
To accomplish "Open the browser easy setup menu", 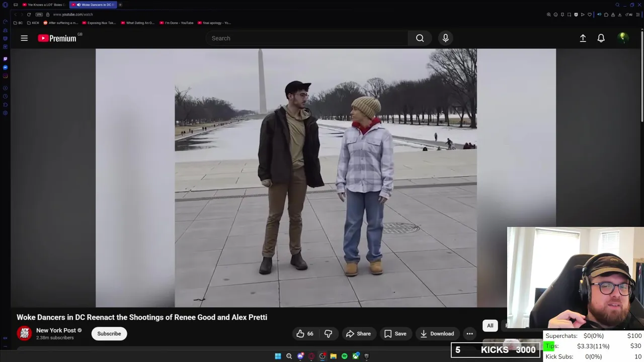I will coord(637,15).
